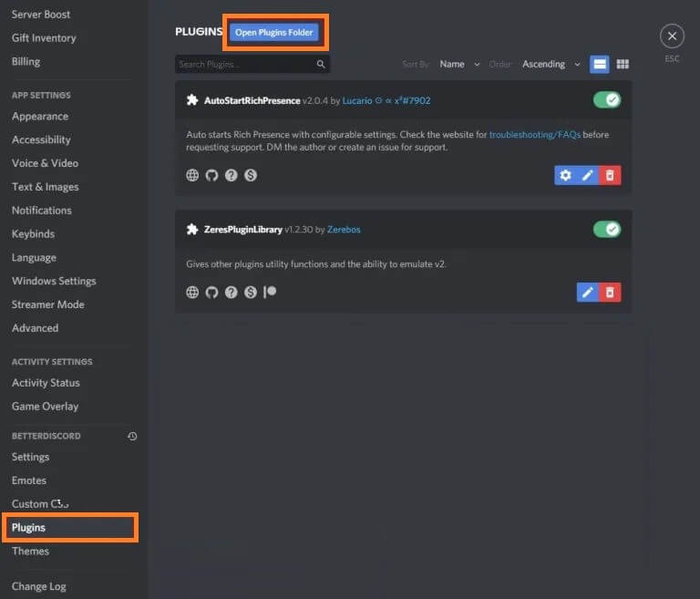Screen dimensions: 700x599
Task: Open BetterDiscord Settings page
Action: (30, 457)
